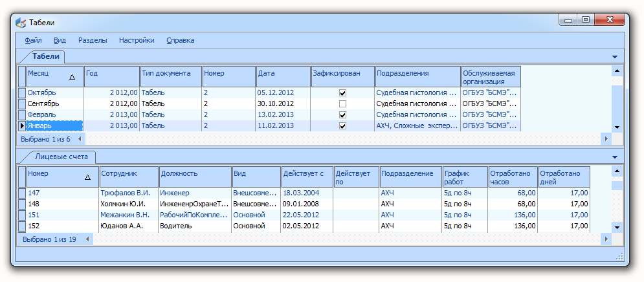Toggle Зафиксирован checkbox in Октябрь row

tap(342, 92)
